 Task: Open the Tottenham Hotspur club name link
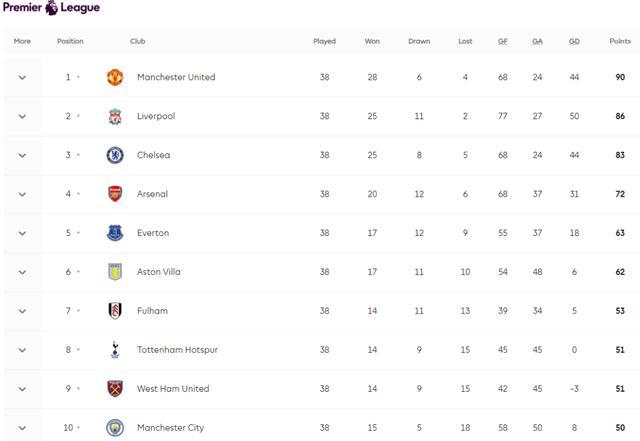point(177,350)
